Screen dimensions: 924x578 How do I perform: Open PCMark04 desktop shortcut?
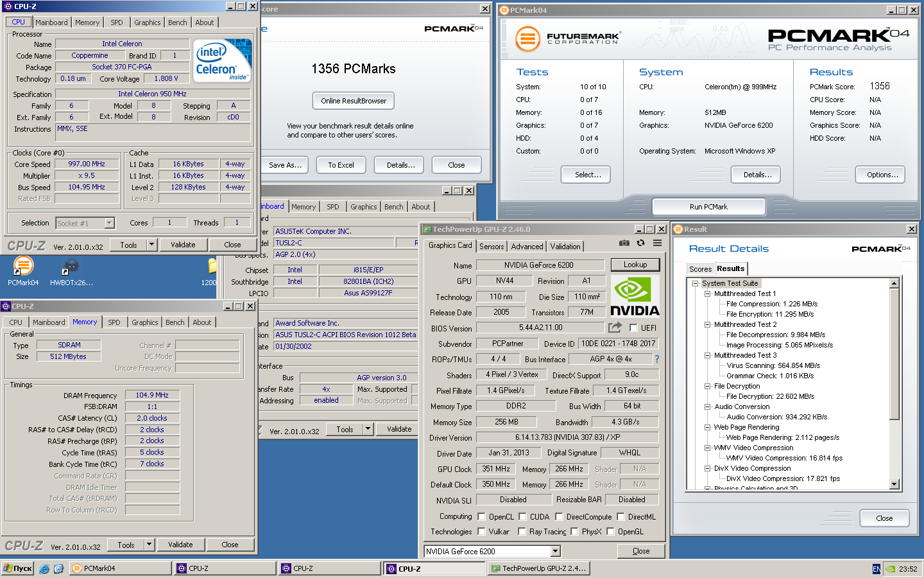(x=23, y=271)
